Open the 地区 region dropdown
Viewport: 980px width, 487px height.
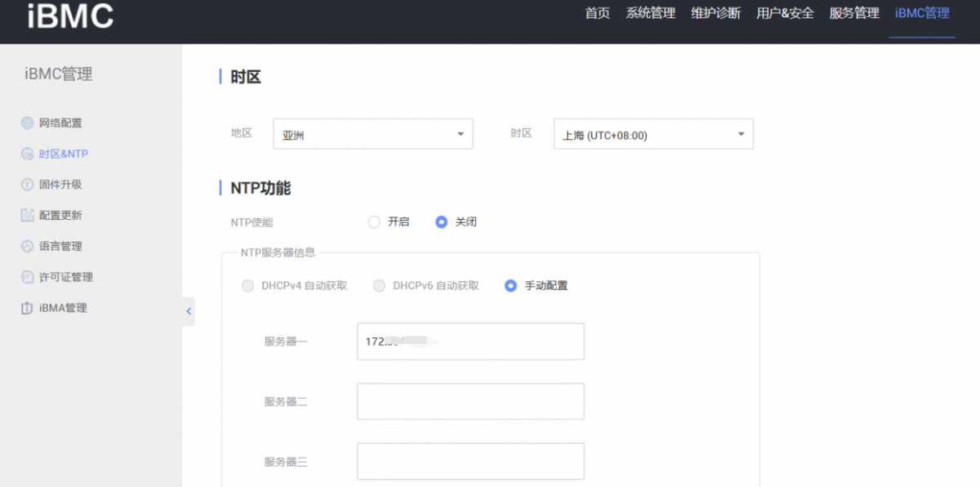373,133
